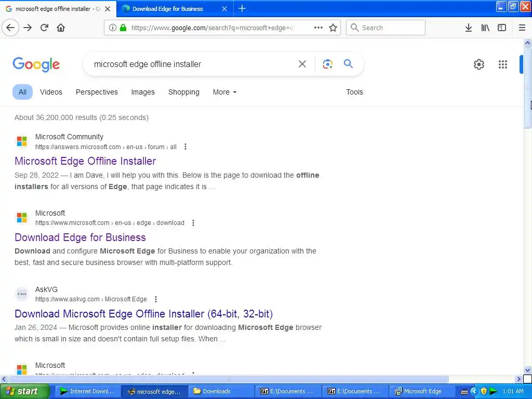Open the Windows Start menu
532x399 pixels.
click(x=24, y=391)
